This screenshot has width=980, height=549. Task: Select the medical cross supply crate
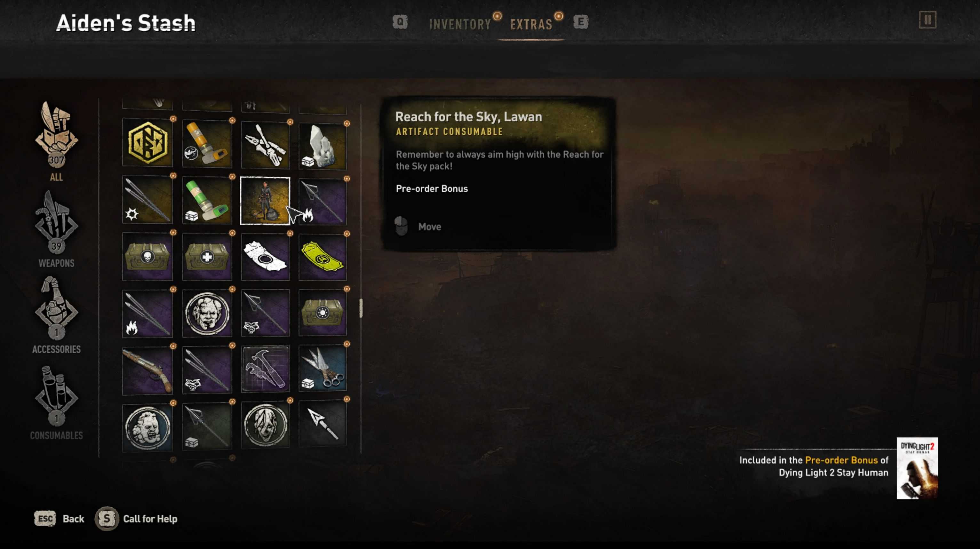coord(207,257)
